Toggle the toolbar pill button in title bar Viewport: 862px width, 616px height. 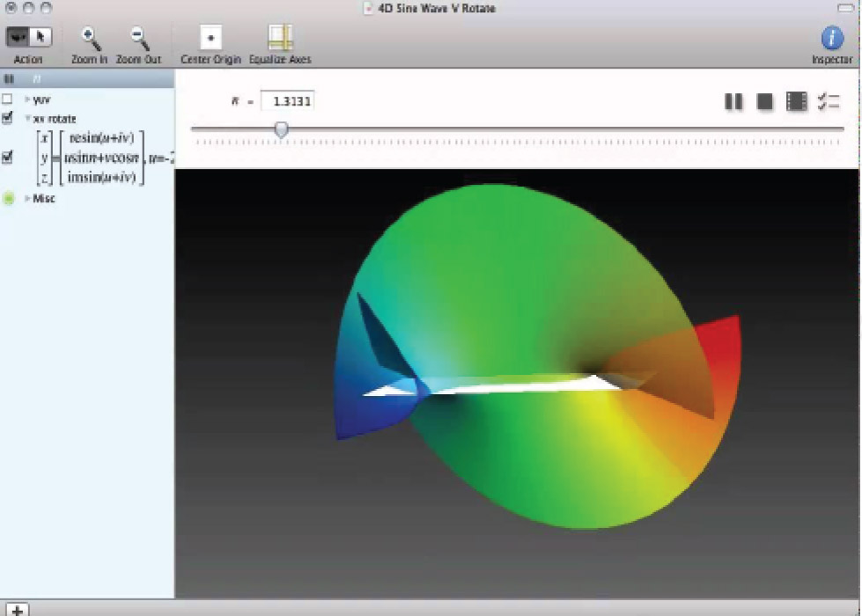(845, 8)
